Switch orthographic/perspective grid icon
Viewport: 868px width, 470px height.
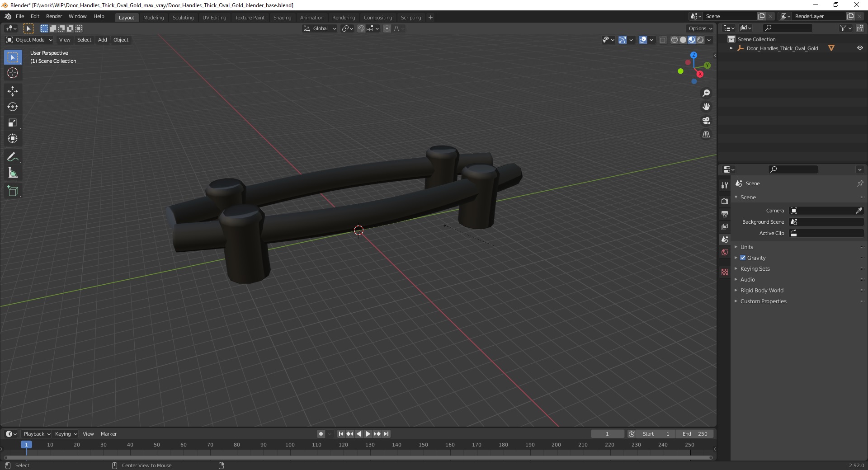point(706,134)
